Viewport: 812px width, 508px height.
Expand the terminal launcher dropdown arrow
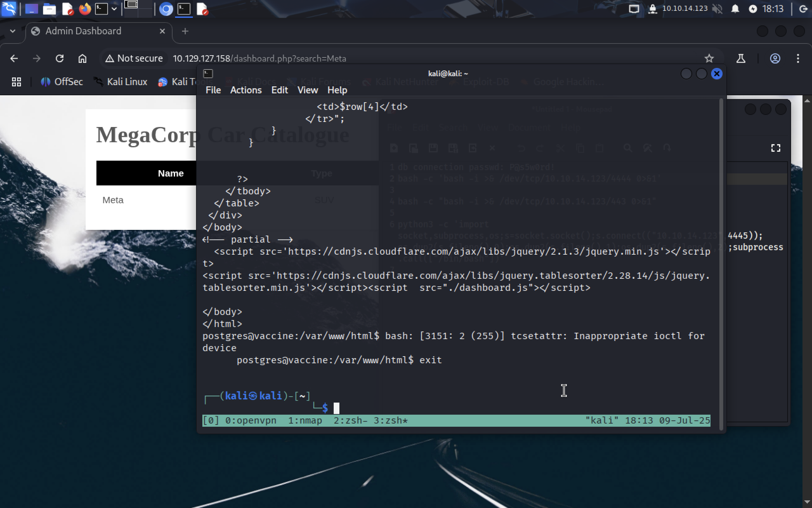point(114,9)
